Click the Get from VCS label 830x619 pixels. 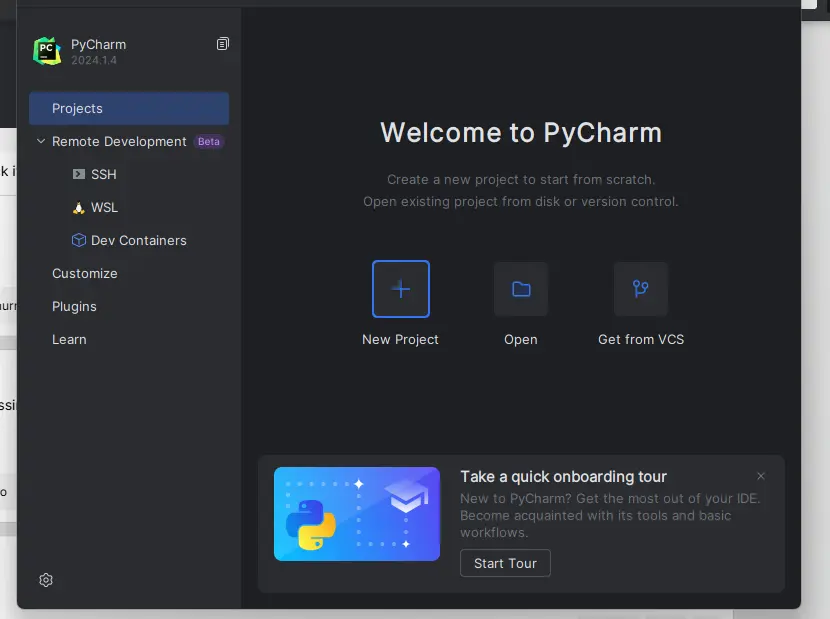click(641, 339)
